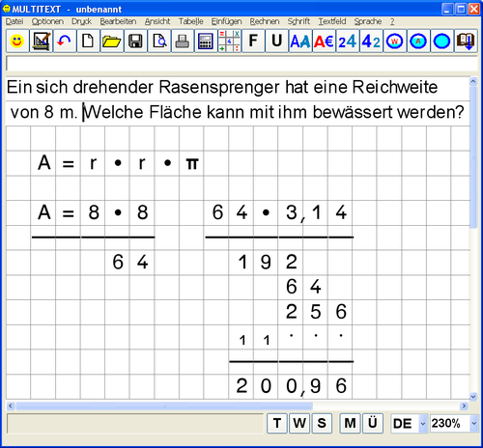Open the drawing triangle and pencil tool
The width and height of the screenshot is (483, 448).
(x=42, y=41)
